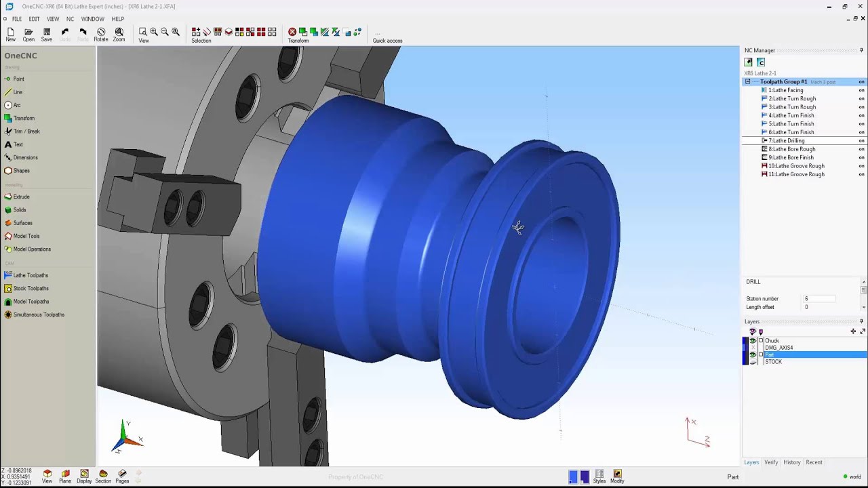
Task: Open the WINDOW menu
Action: 93,19
